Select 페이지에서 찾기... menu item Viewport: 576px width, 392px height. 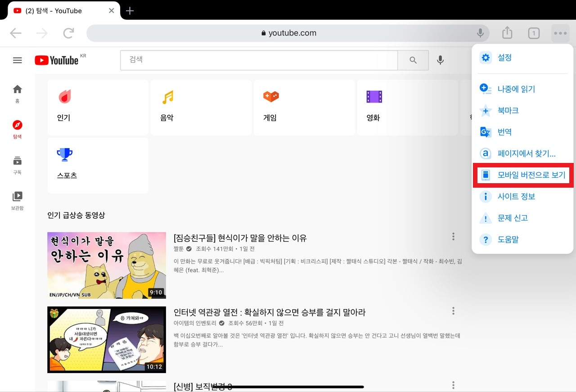[522, 153]
